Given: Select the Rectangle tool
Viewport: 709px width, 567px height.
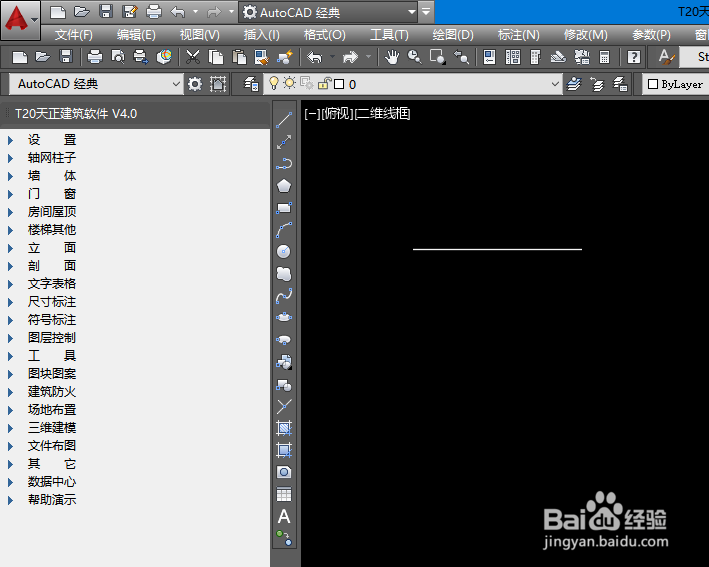Looking at the screenshot, I should [284, 208].
